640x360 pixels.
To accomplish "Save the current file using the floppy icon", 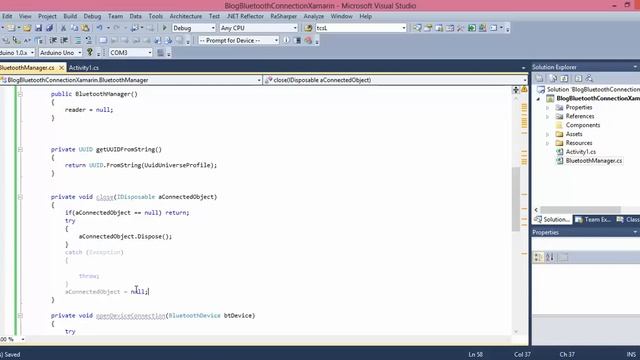I will [x=38, y=28].
